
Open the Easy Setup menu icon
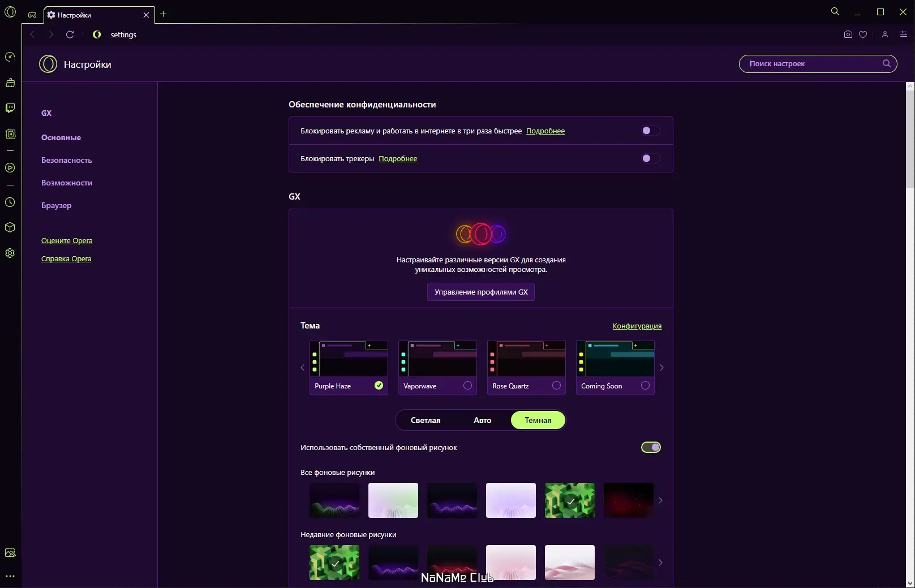(904, 34)
